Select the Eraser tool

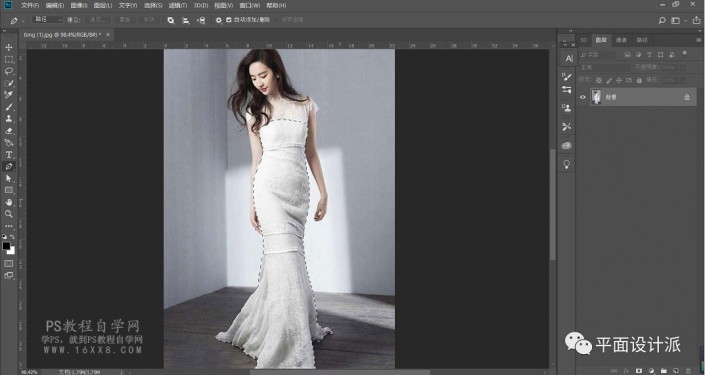click(9, 131)
